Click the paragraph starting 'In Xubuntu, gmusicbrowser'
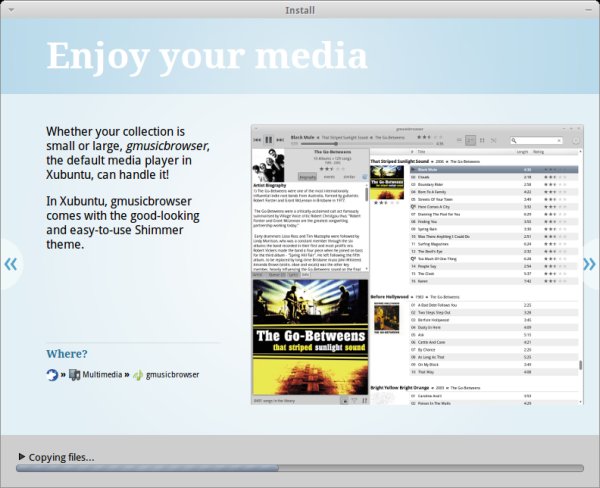Screen dimensions: 600x488 point(123,223)
